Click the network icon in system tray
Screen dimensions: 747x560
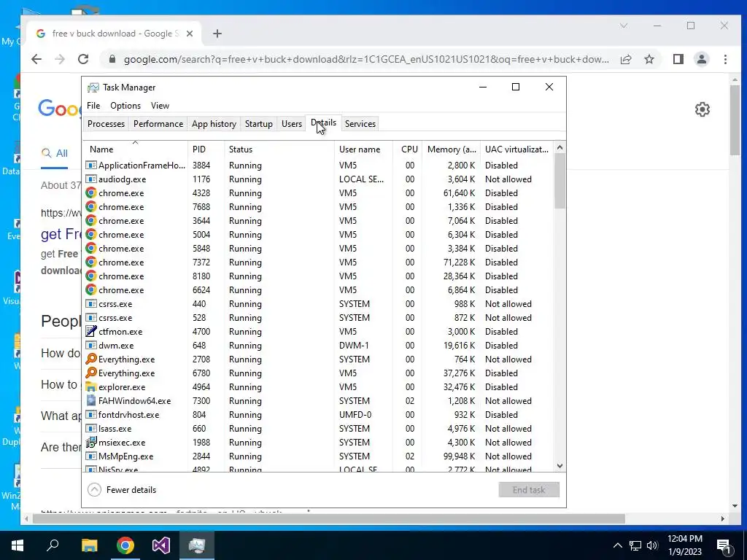635,545
